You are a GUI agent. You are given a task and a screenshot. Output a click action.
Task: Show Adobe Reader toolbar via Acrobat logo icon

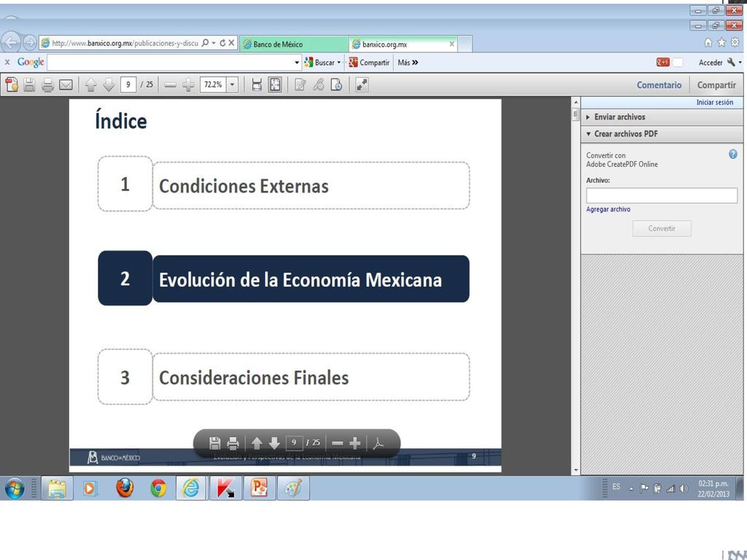pos(379,443)
